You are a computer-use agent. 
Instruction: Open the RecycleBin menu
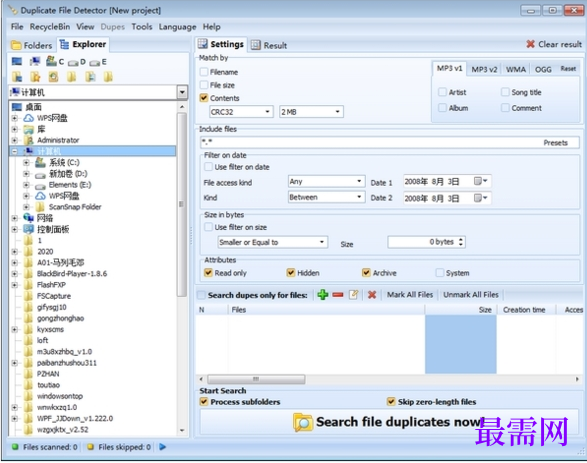tap(50, 27)
